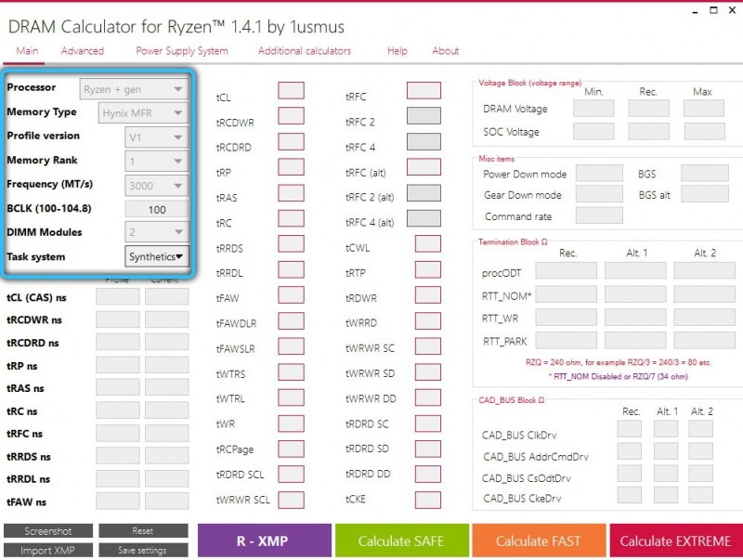Expand the Memory Type dropdown

(143, 113)
